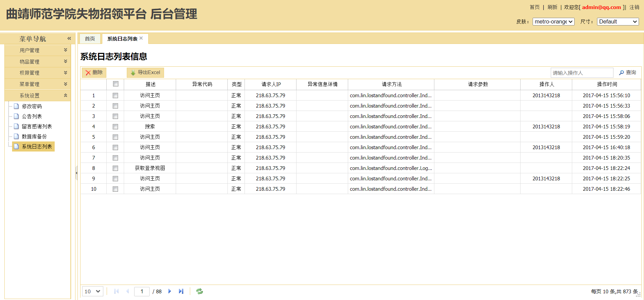This screenshot has width=644, height=300.
Task: Click the 请求人IP column header
Action: point(271,84)
